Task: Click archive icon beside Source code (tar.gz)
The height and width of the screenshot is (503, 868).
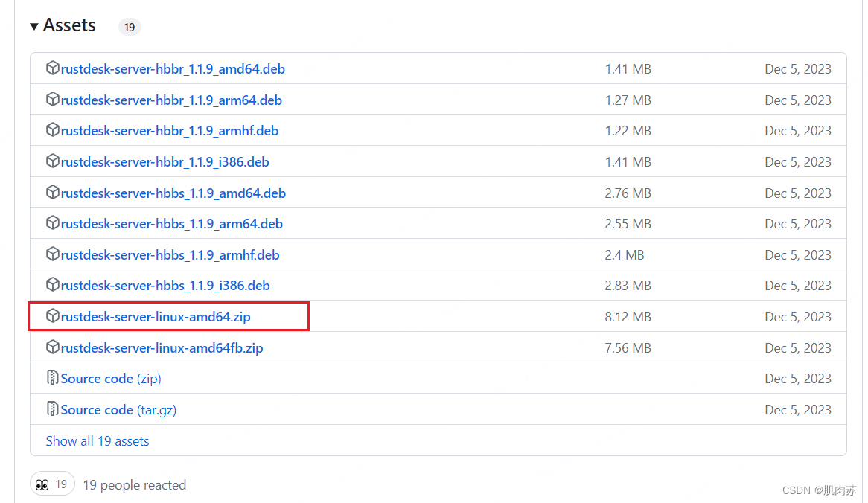Action: click(x=53, y=409)
